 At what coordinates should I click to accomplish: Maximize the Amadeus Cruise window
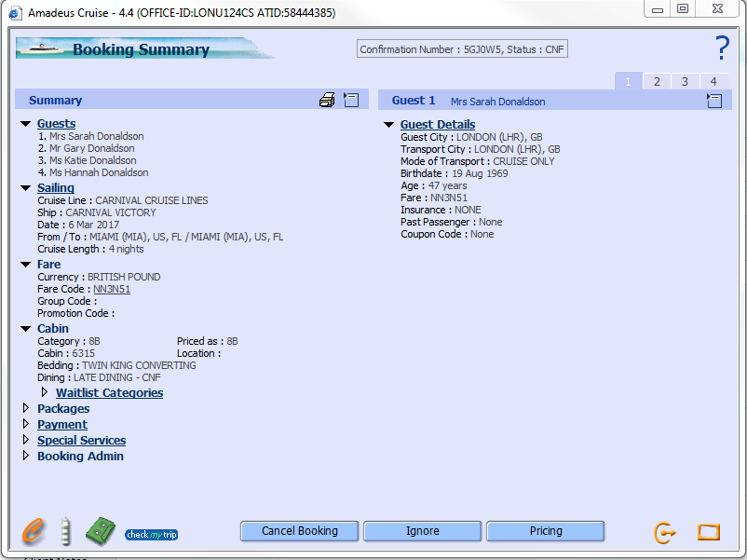point(683,9)
